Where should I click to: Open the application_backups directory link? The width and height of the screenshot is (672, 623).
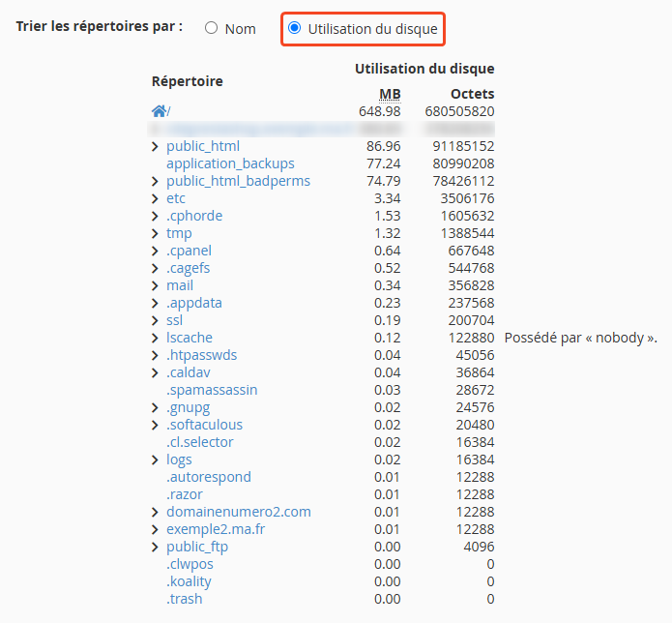230,163
